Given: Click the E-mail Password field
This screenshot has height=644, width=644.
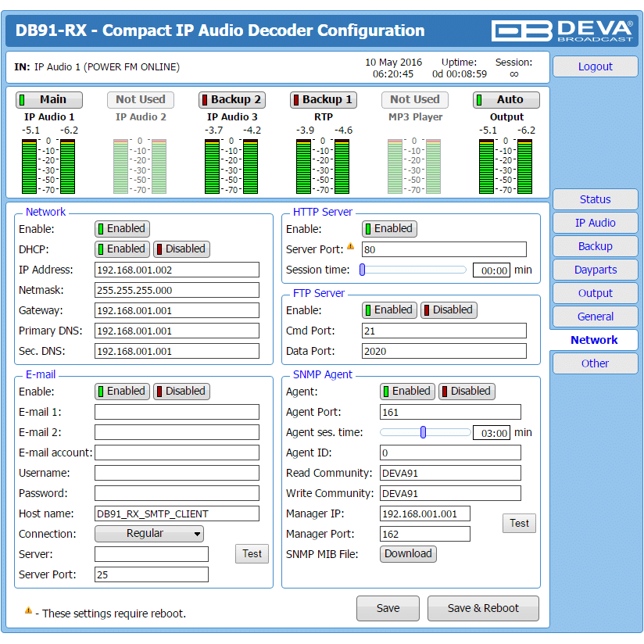Looking at the screenshot, I should coord(177,493).
